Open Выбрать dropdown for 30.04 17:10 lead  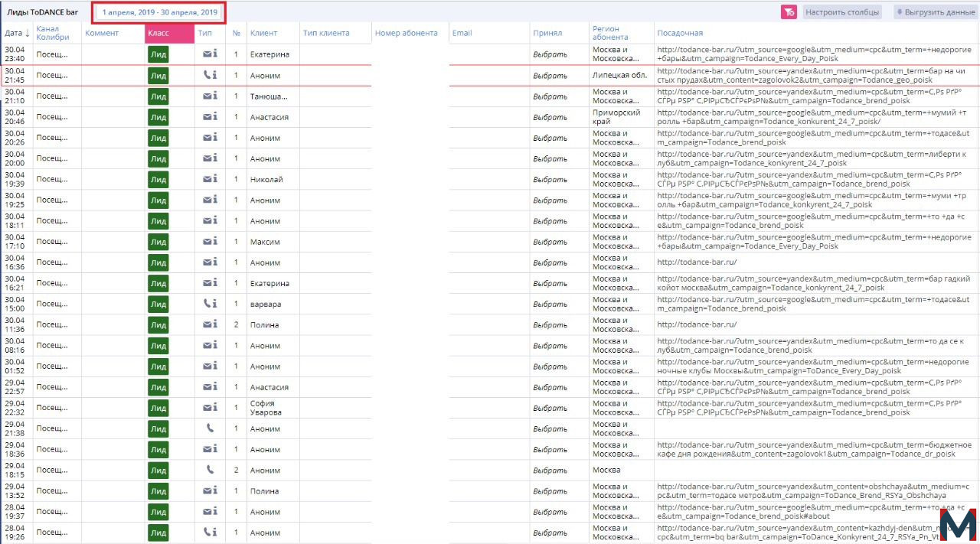tap(550, 241)
